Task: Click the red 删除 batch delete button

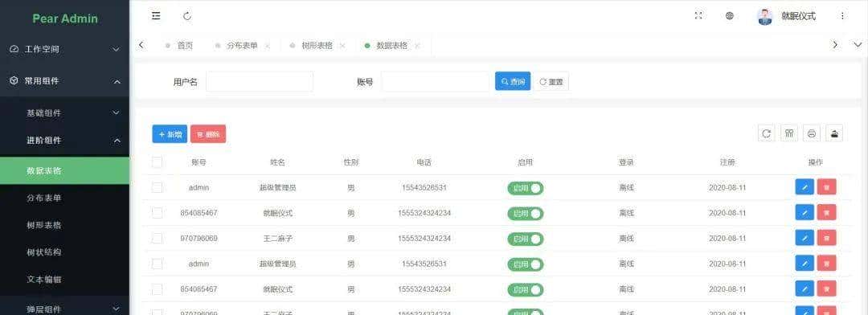Action: pyautogui.click(x=208, y=134)
